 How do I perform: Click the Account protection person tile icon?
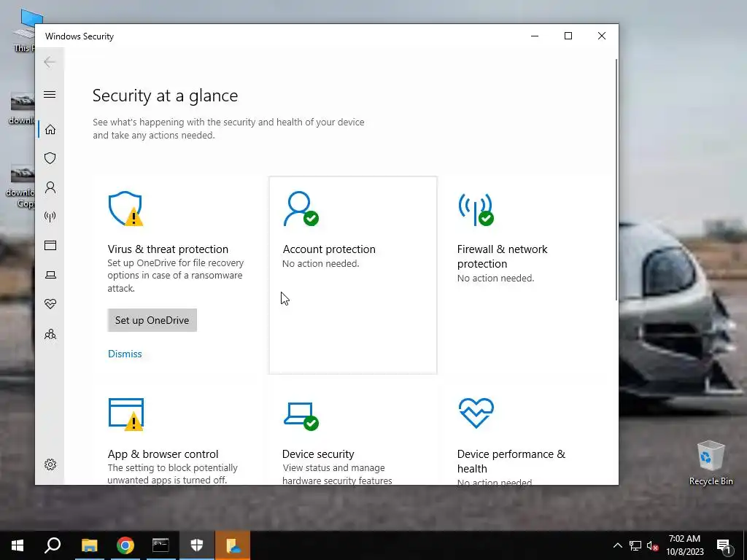[x=301, y=209]
